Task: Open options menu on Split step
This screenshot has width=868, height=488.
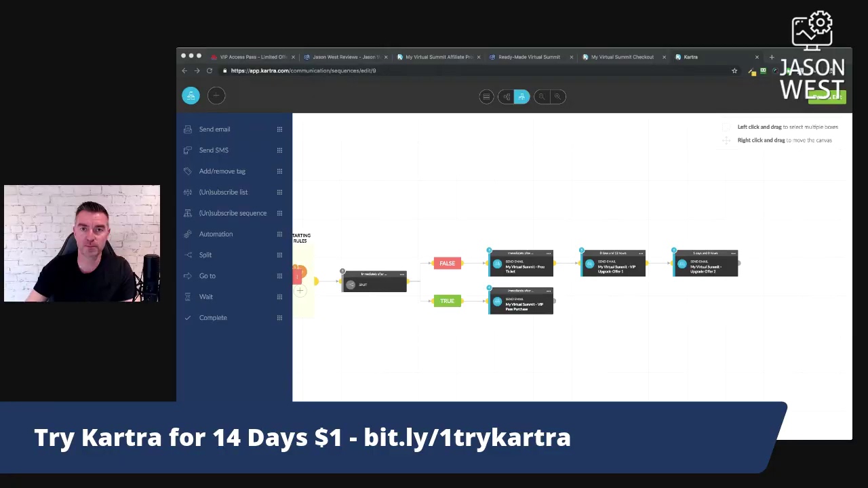Action: point(401,274)
